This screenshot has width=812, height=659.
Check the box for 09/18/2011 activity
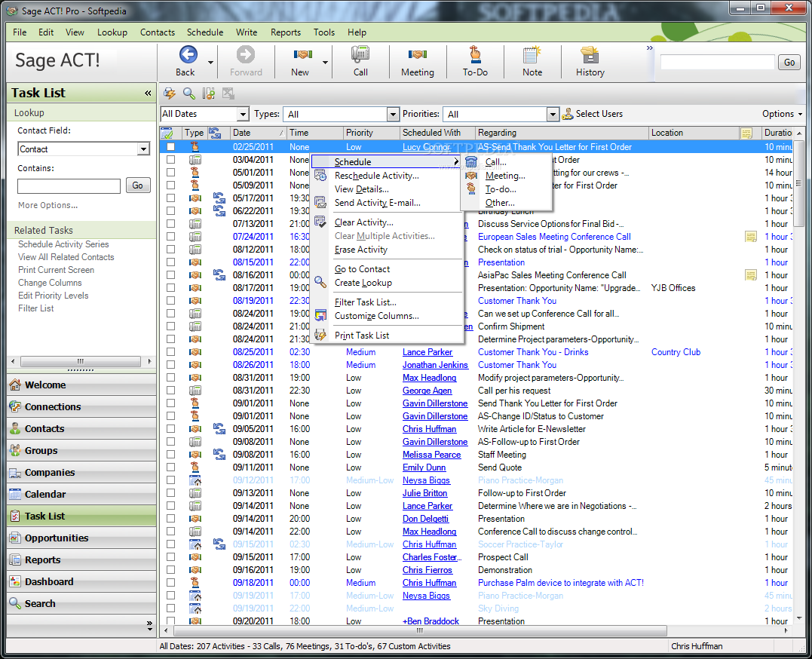[170, 583]
